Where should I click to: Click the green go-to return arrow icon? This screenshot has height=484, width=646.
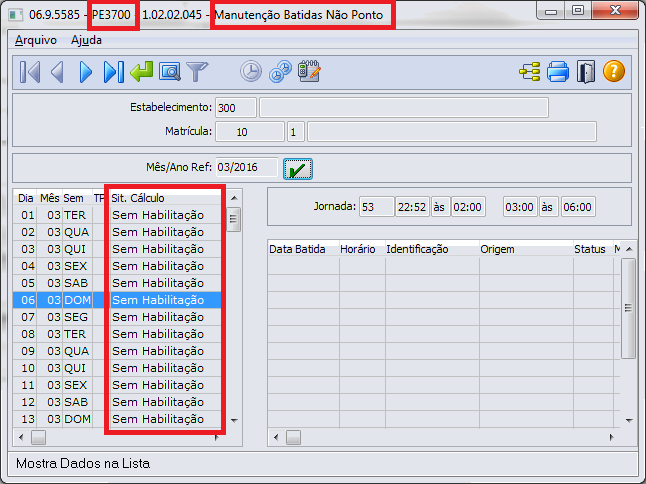coord(141,72)
